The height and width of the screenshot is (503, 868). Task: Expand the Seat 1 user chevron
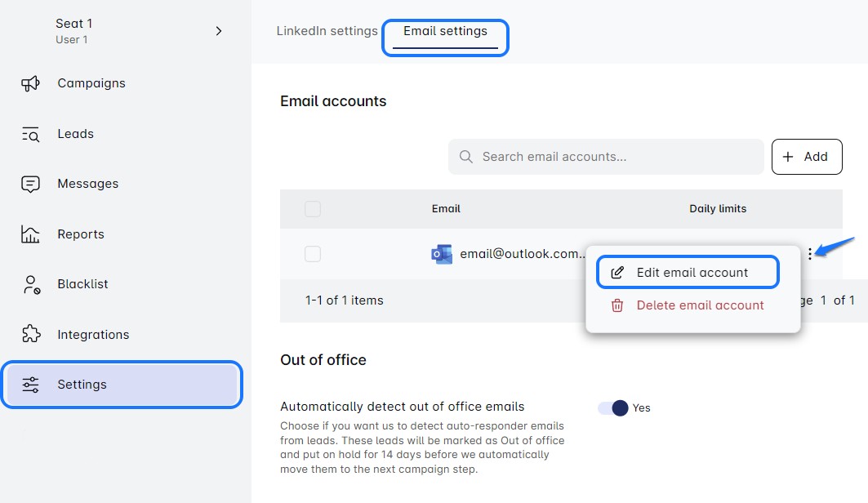pyautogui.click(x=218, y=31)
